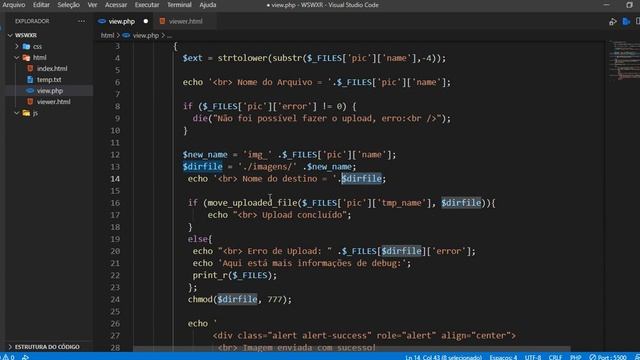Click $new_name variable on line 12
The image size is (640, 360).
point(205,155)
